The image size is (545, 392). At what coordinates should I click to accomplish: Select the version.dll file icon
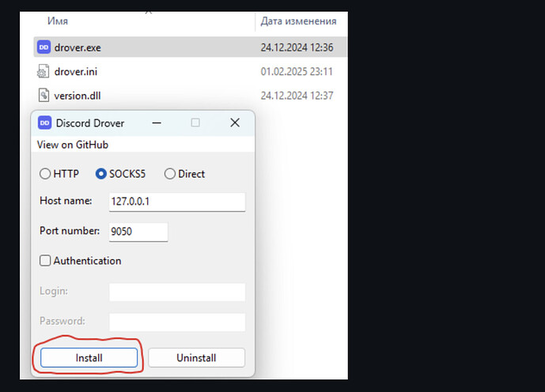pyautogui.click(x=44, y=96)
